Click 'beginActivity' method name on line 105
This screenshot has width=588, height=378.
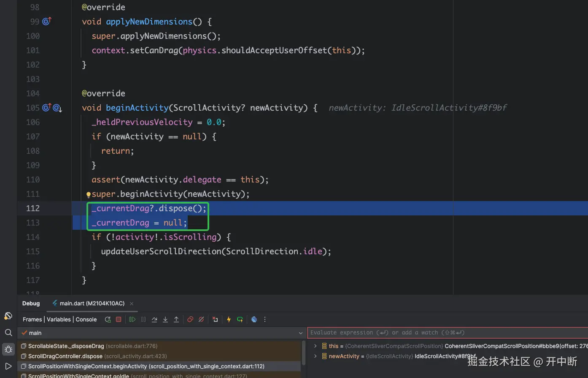[x=137, y=108]
